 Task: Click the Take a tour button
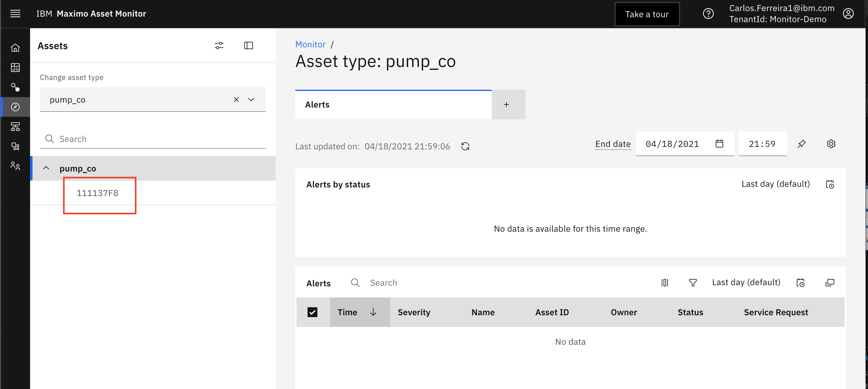point(647,14)
